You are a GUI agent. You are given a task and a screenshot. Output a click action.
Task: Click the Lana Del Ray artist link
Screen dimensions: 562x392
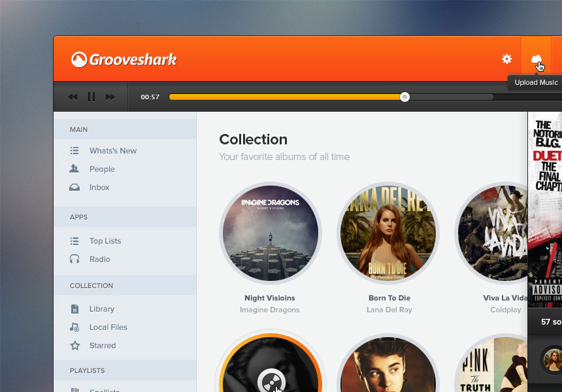[389, 310]
